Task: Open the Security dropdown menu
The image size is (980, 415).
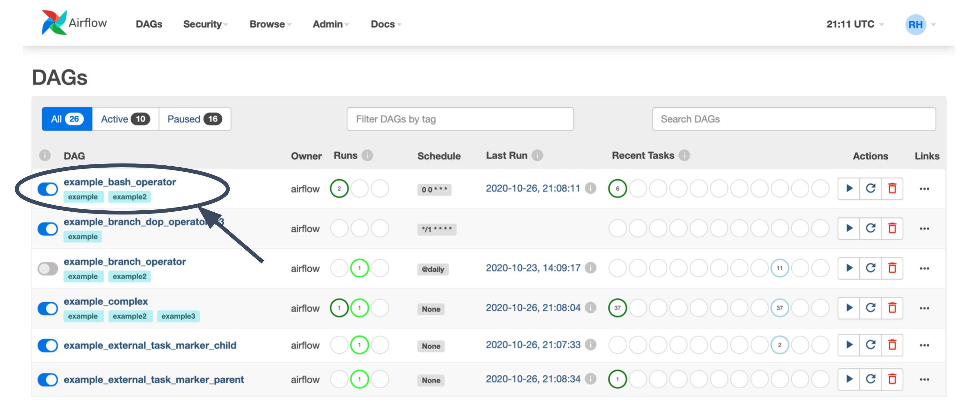Action: click(x=206, y=24)
